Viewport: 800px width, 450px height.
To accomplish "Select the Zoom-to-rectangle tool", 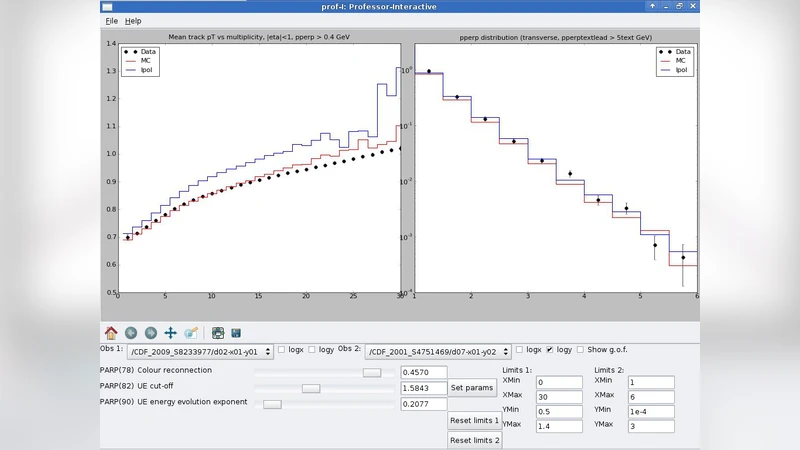I will tap(191, 333).
